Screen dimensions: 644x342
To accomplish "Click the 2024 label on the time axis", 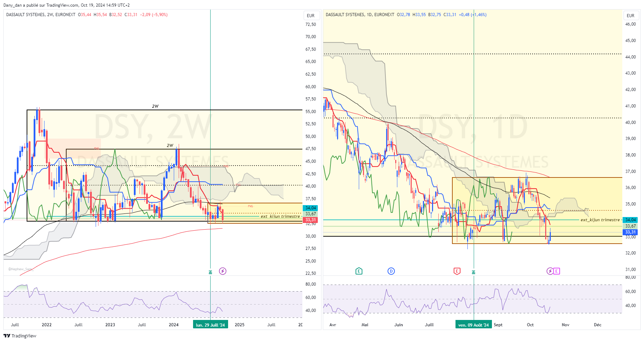I will tap(173, 325).
